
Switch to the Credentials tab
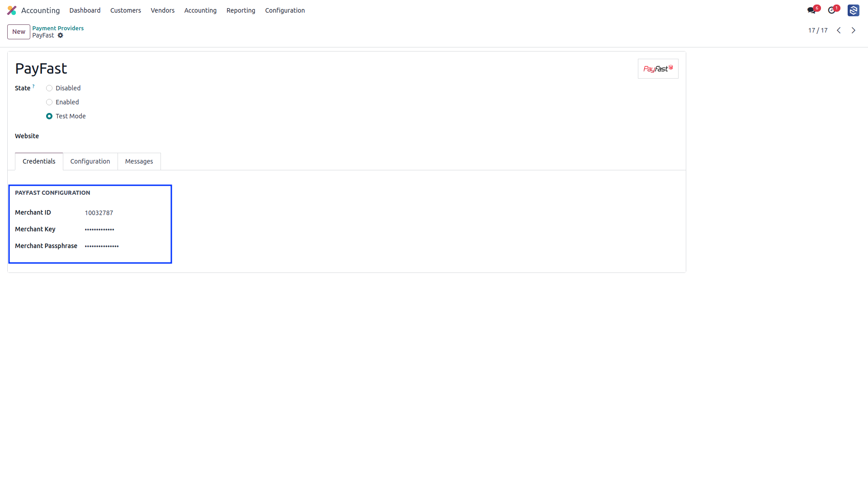[39, 161]
